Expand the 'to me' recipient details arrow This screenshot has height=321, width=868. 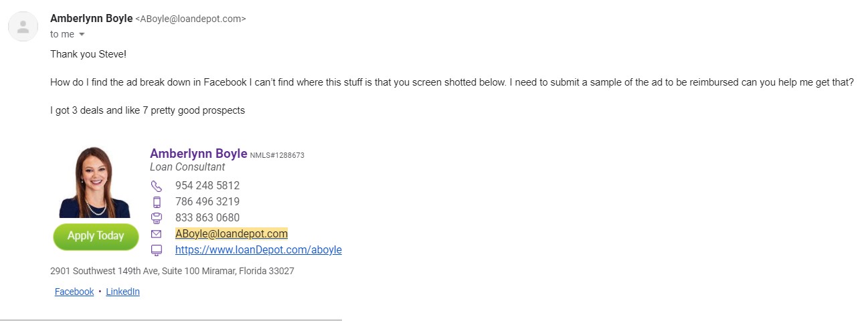coord(82,34)
